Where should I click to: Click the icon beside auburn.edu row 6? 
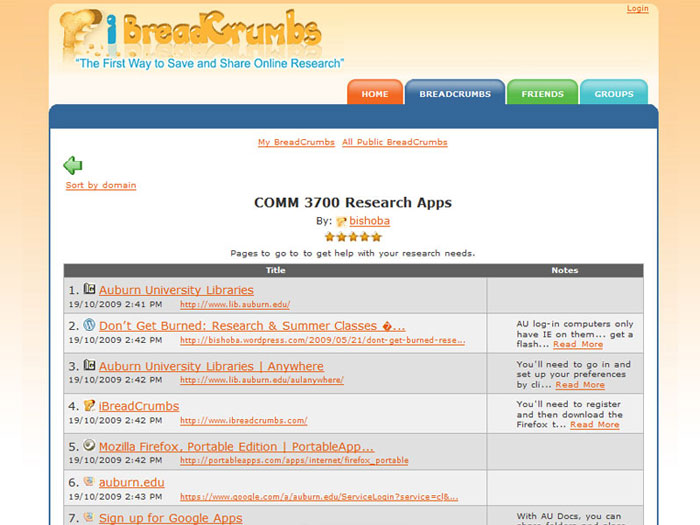[89, 481]
